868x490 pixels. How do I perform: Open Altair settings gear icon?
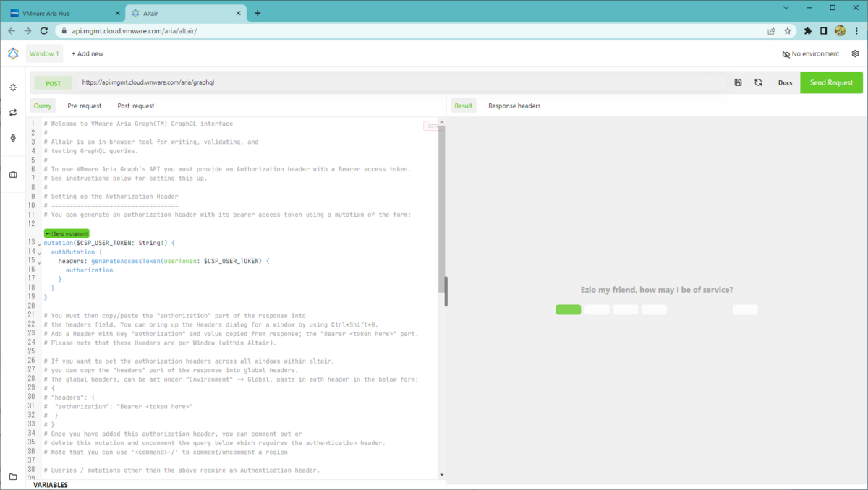(856, 53)
